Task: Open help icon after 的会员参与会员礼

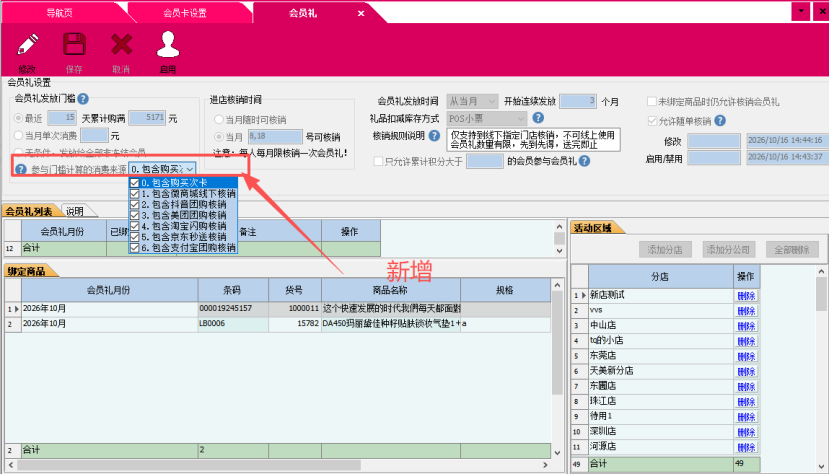Action: (x=584, y=161)
